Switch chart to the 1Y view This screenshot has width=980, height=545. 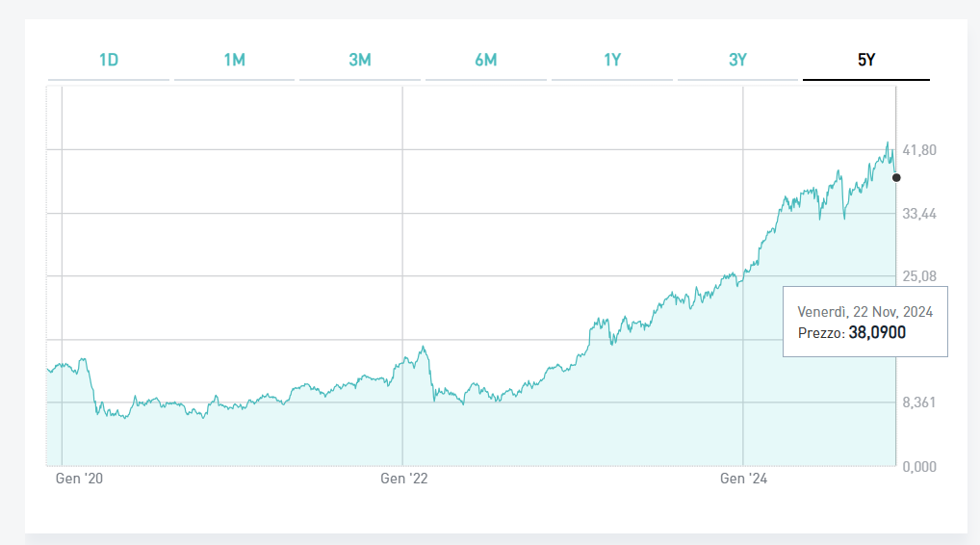(612, 60)
